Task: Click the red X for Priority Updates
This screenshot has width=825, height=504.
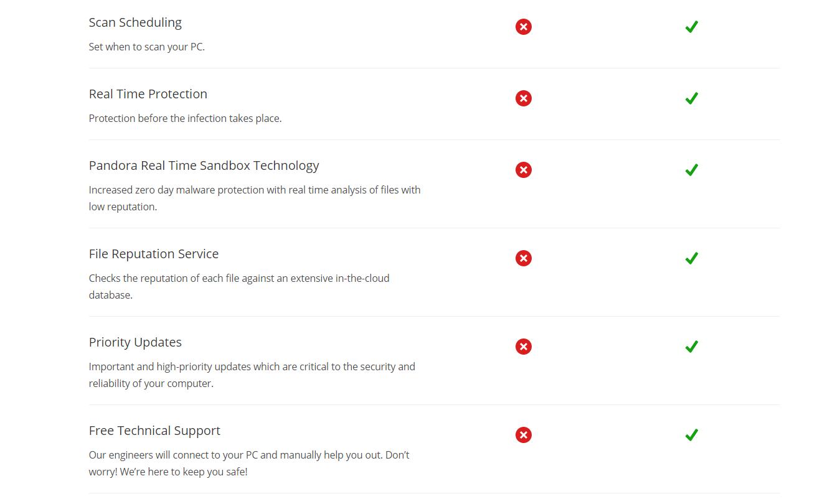Action: coord(523,347)
